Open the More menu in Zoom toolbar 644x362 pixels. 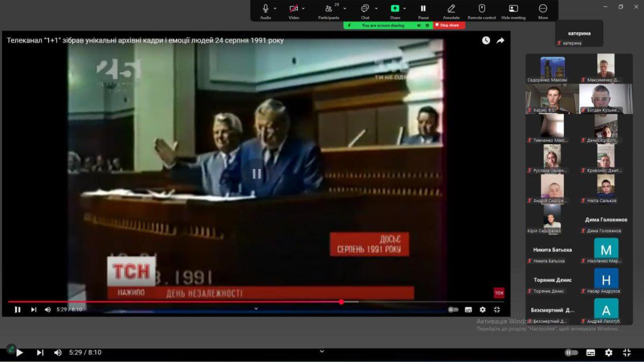point(543,9)
